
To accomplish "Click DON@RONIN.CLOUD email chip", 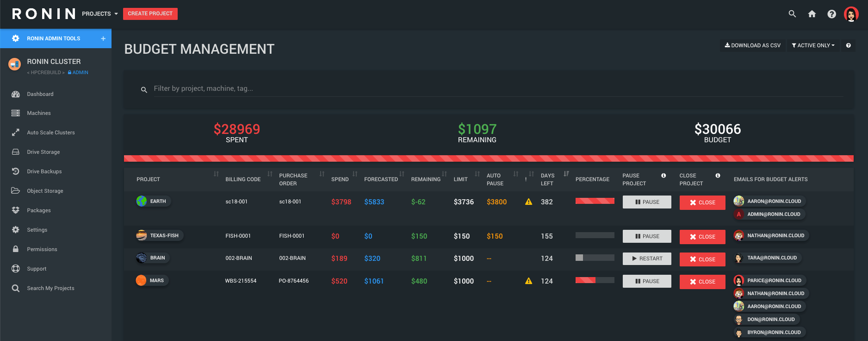I will click(x=766, y=320).
